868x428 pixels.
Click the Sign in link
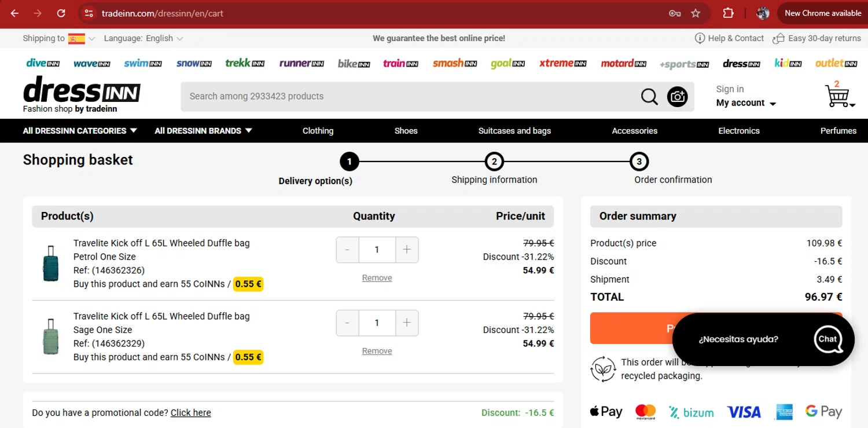tap(730, 89)
